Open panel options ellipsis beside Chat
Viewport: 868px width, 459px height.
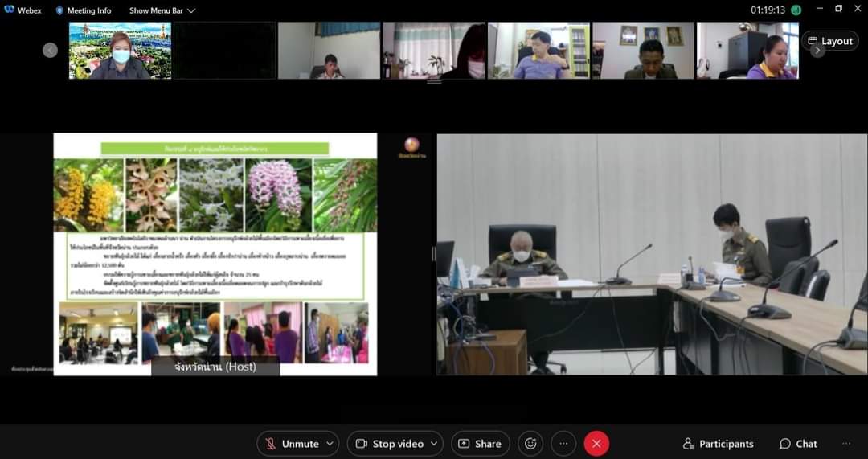pyautogui.click(x=845, y=444)
